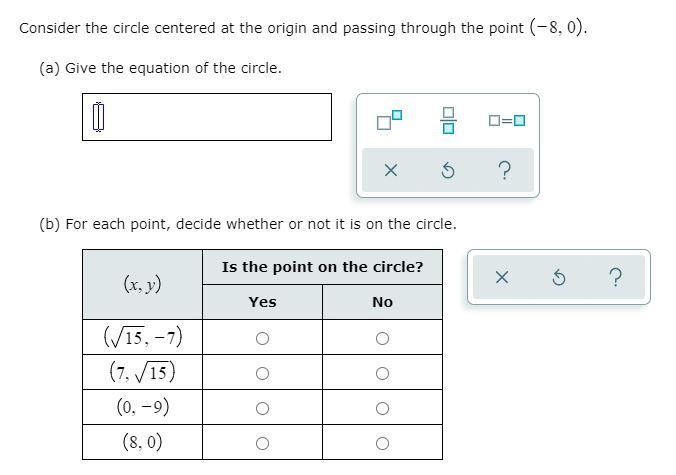The height and width of the screenshot is (475, 676).
Task: Select No for point (0, −9)
Action: [382, 408]
